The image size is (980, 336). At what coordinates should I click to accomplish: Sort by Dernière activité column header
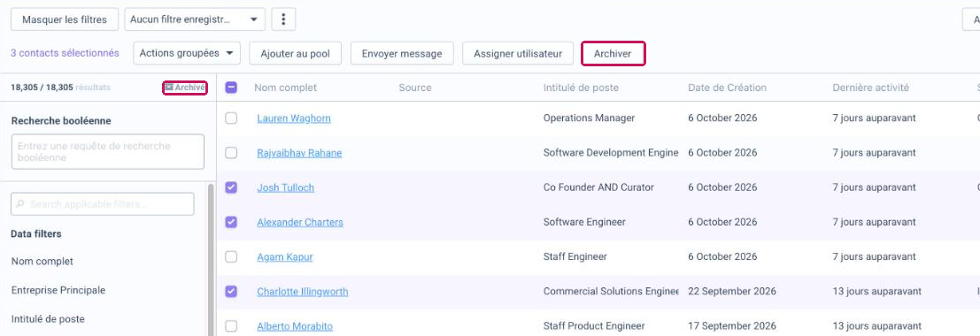[x=870, y=88]
